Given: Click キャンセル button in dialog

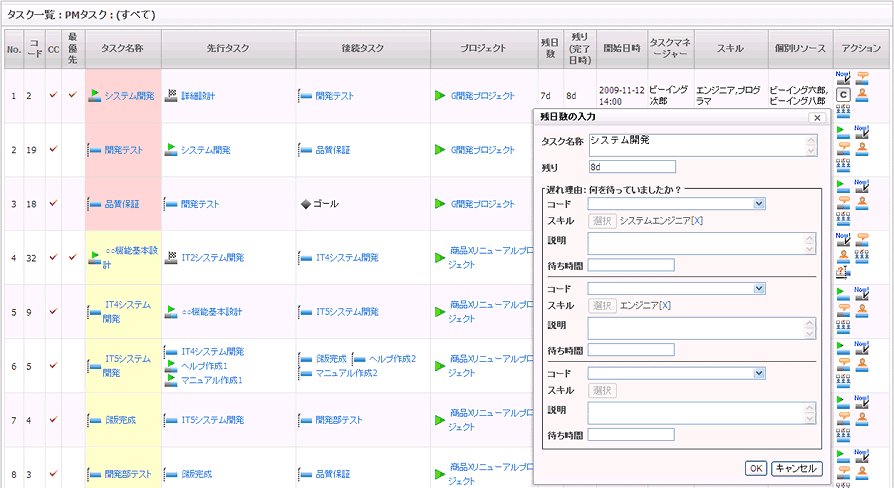Looking at the screenshot, I should click(797, 468).
